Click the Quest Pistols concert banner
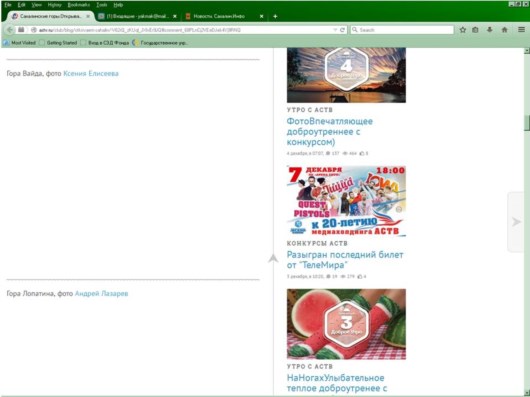The width and height of the screenshot is (530, 397). pyautogui.click(x=346, y=201)
